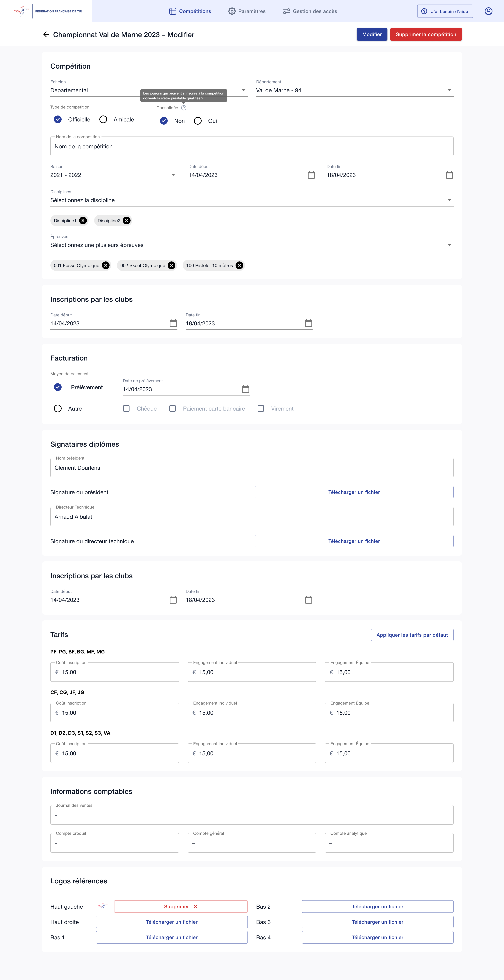Upload the Signature du directeur technique file

coord(354,541)
